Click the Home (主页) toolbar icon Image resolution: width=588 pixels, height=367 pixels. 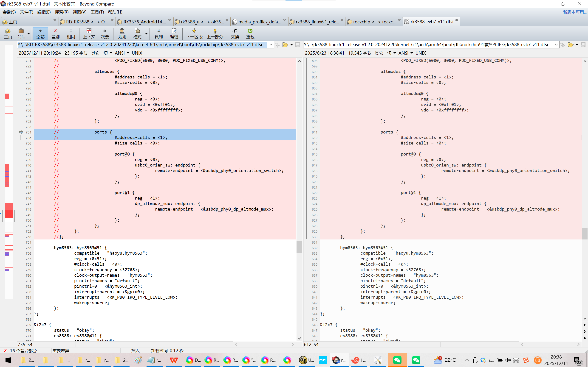click(8, 33)
